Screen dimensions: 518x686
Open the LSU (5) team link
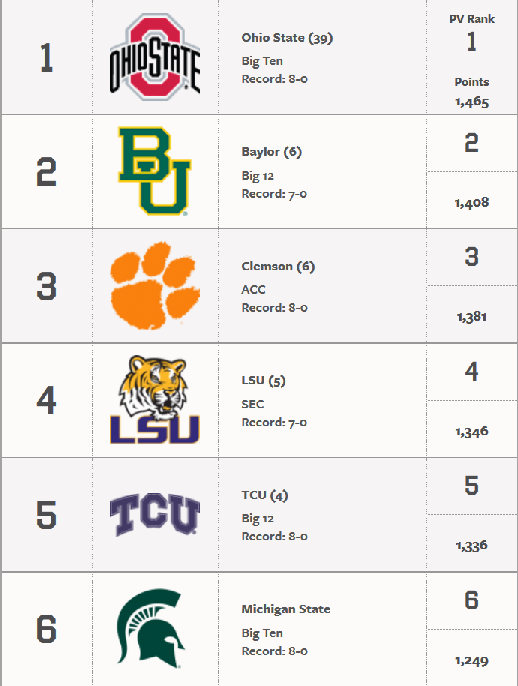263,381
